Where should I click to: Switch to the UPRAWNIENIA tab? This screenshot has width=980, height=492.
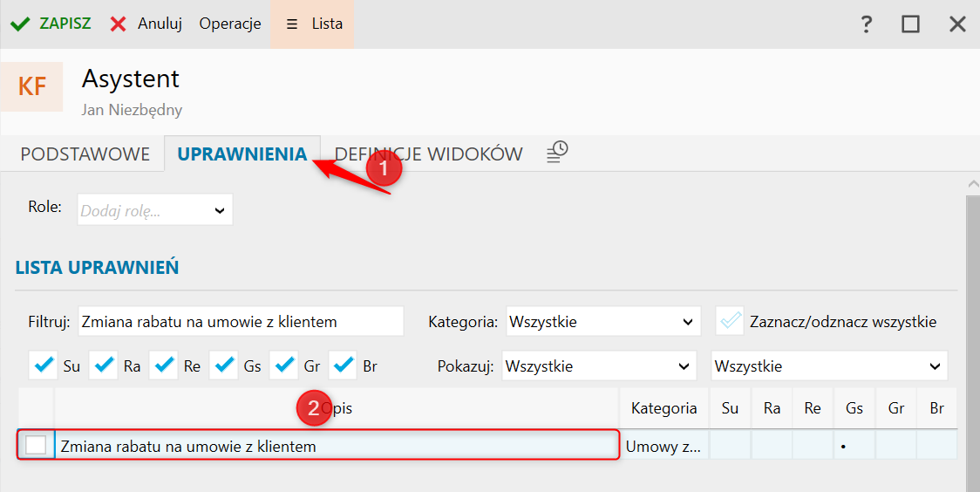point(242,154)
